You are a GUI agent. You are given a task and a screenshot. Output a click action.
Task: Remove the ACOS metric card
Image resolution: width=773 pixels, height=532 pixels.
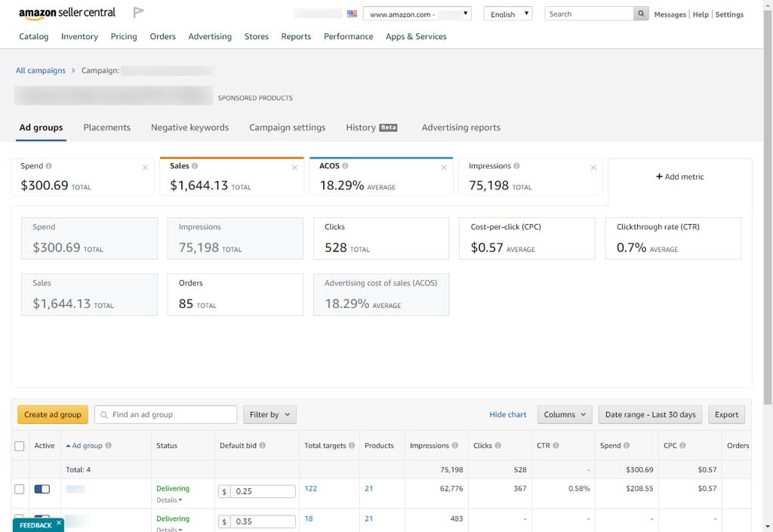[x=444, y=168]
